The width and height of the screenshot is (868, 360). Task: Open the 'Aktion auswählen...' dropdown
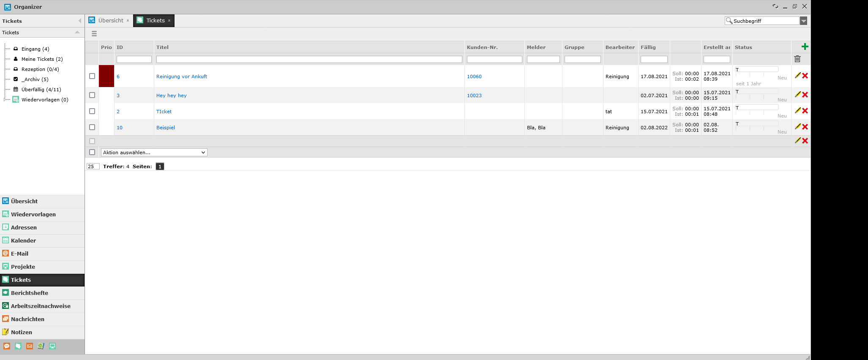(x=154, y=153)
